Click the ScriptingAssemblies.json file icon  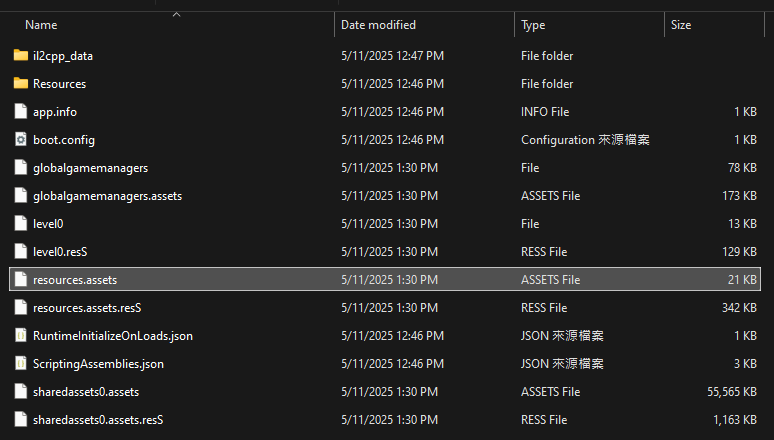point(21,364)
